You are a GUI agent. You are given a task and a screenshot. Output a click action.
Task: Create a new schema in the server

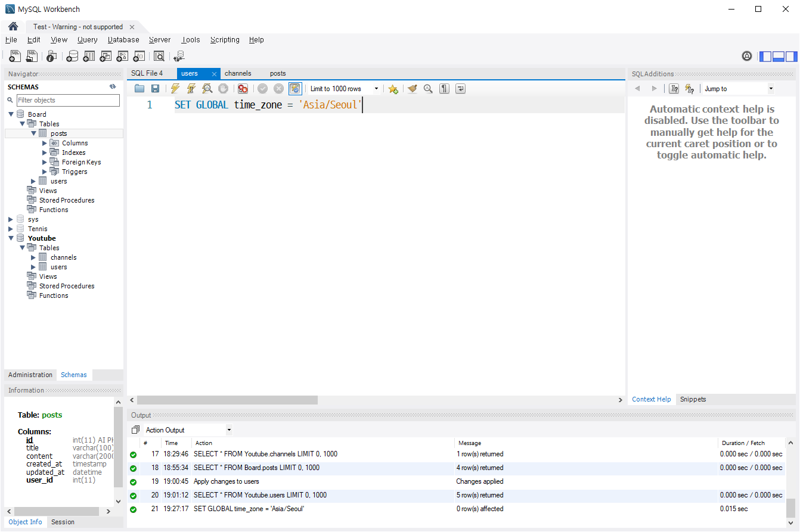coord(72,56)
